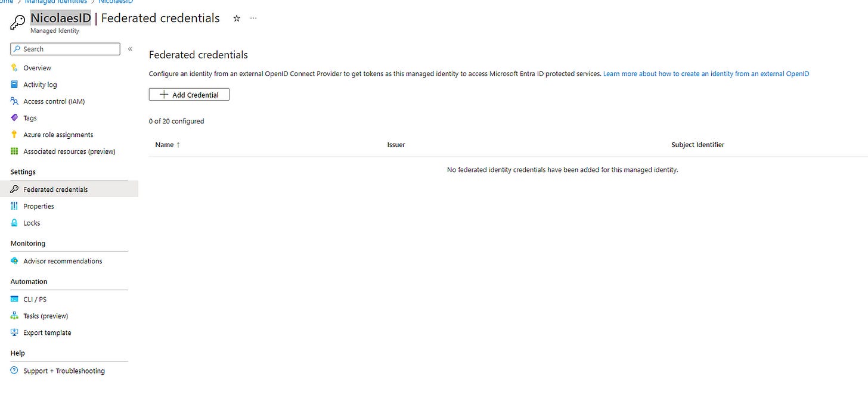Click the Export template monitor icon
Viewport: 868px width, 420px height.
[x=14, y=332]
